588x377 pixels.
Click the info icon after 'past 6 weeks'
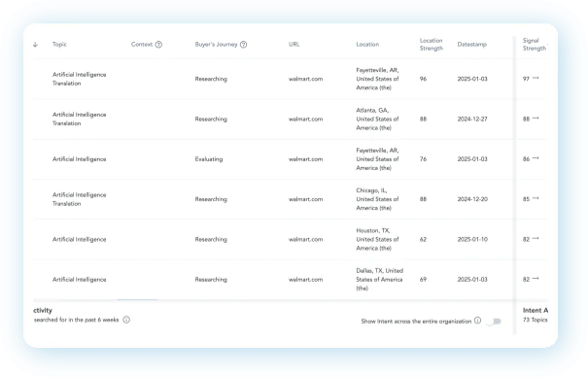click(126, 320)
